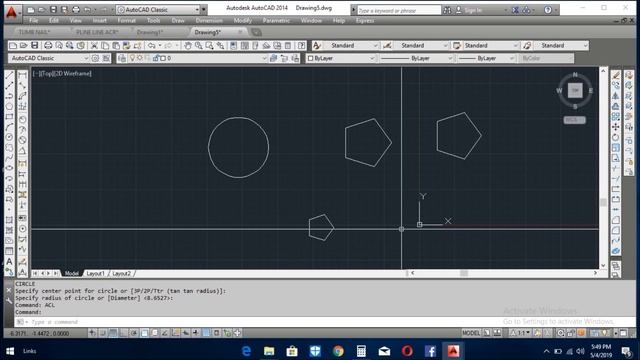Open Layer Properties Manager
Image resolution: width=640 pixels, height=360 pixels.
[122, 58]
